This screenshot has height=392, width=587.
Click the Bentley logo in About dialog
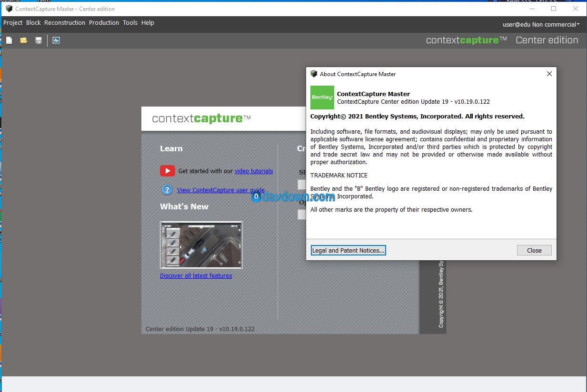tap(322, 98)
